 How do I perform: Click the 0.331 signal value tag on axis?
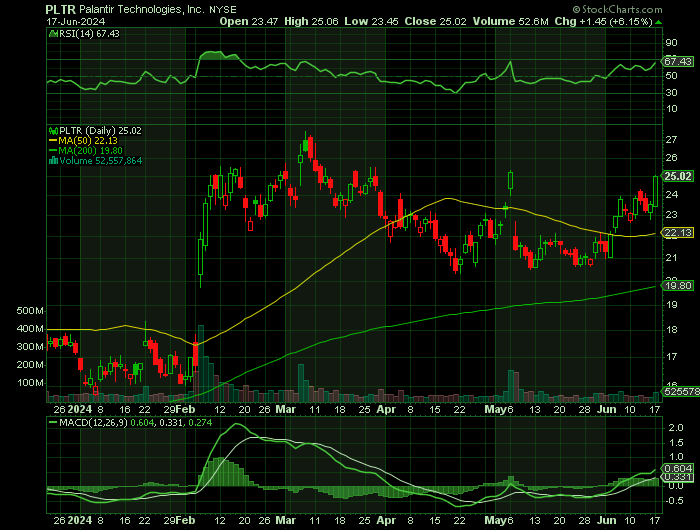(x=678, y=477)
